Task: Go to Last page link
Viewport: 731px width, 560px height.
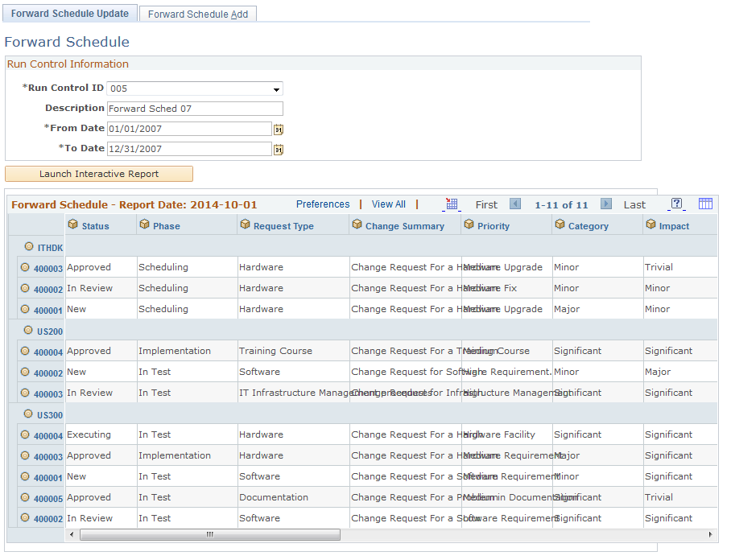Action: (634, 204)
